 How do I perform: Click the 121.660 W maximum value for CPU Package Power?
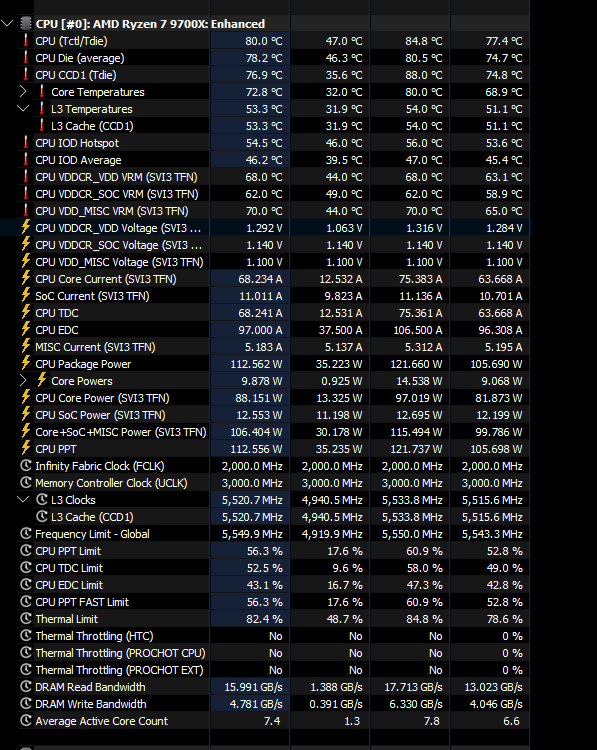click(x=416, y=364)
